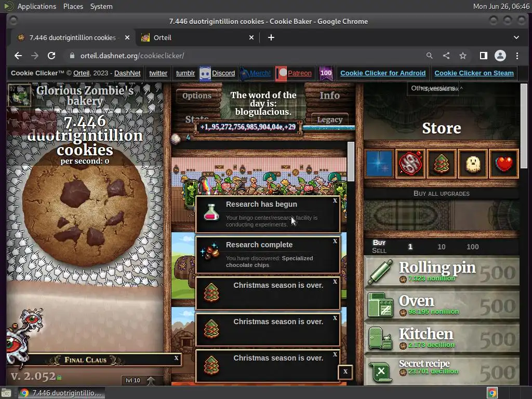
Task: Open the Info menu
Action: click(330, 96)
